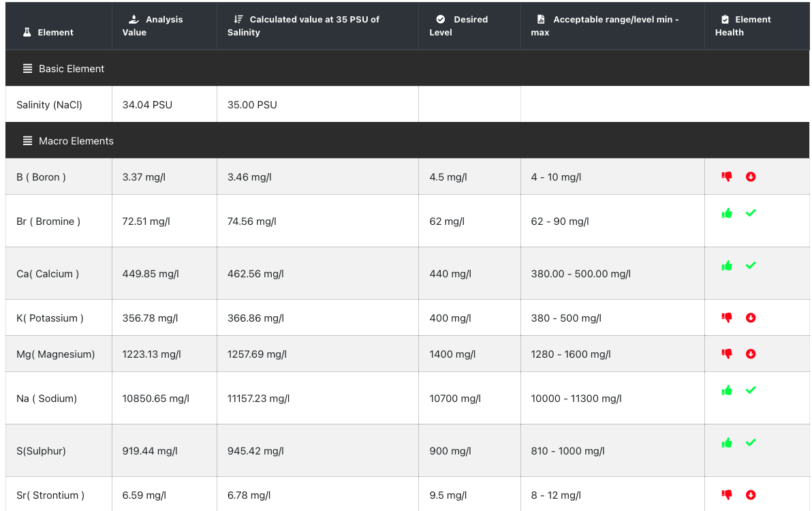Image resolution: width=812 pixels, height=511 pixels.
Task: Click the 3.37 mg/l analysis value
Action: (x=144, y=177)
